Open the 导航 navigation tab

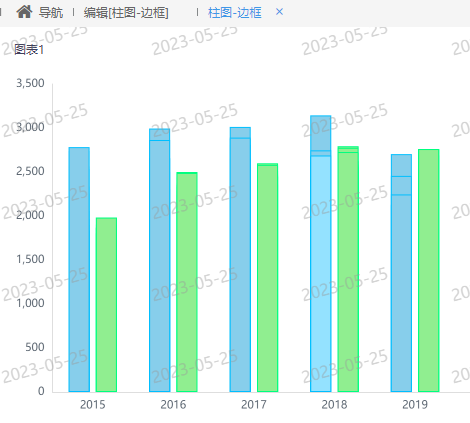coord(51,13)
